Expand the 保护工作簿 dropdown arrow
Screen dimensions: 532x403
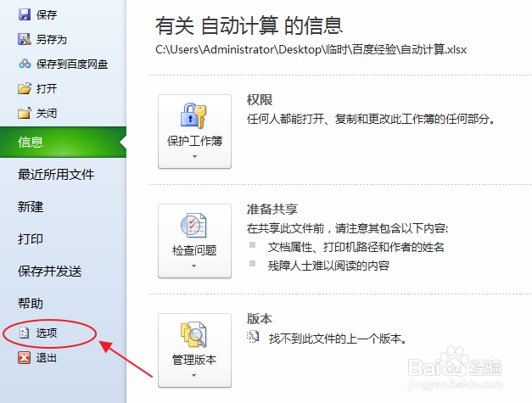[x=194, y=156]
